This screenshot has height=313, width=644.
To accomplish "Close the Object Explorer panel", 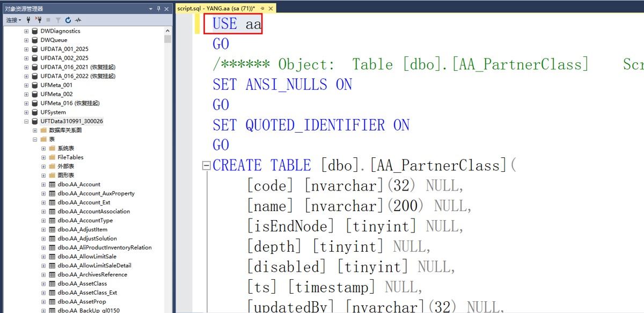I will click(167, 9).
